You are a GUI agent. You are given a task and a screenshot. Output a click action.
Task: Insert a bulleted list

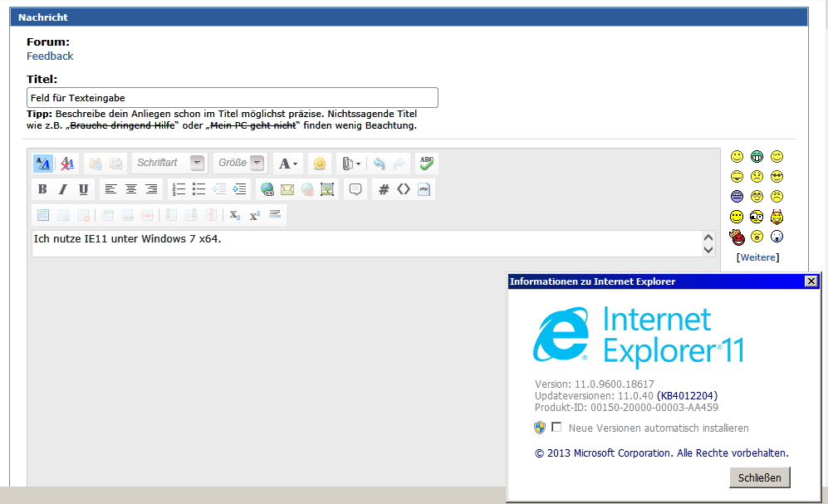click(x=199, y=189)
